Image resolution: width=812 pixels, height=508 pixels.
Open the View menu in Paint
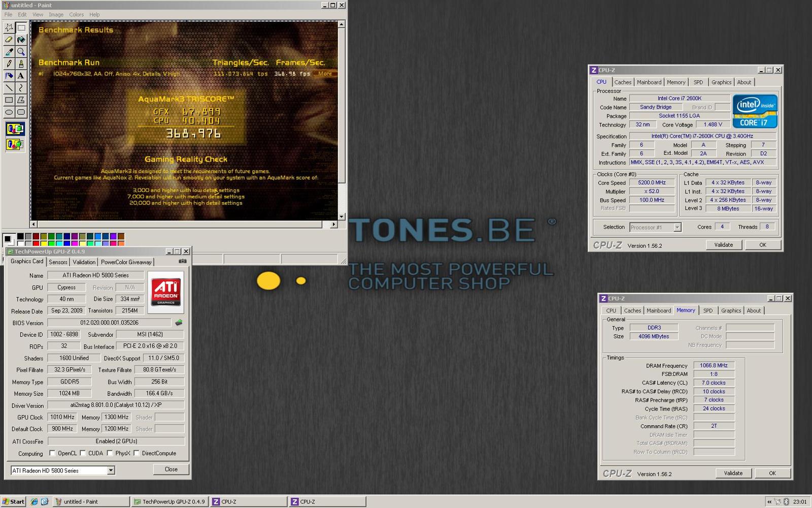pos(38,15)
